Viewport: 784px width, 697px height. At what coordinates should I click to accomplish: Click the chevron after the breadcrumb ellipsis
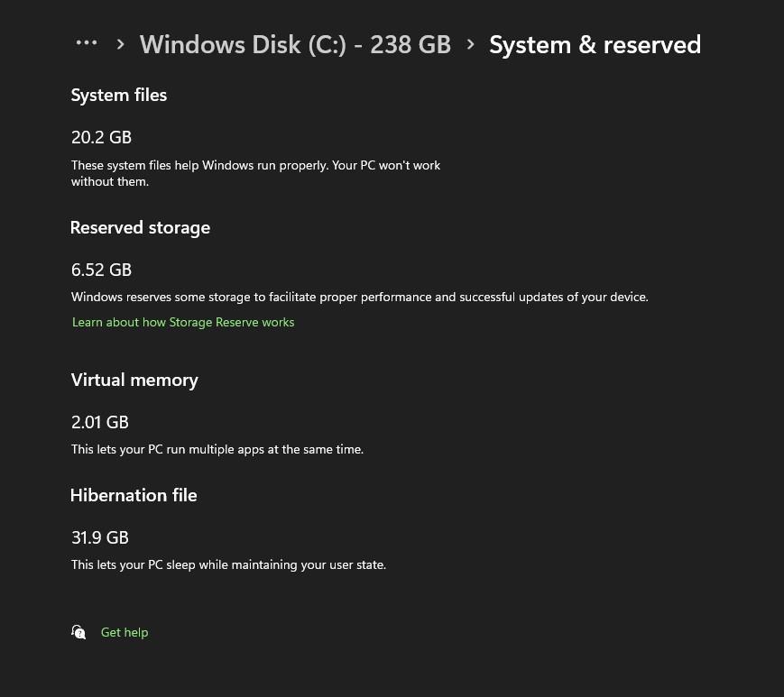121,44
